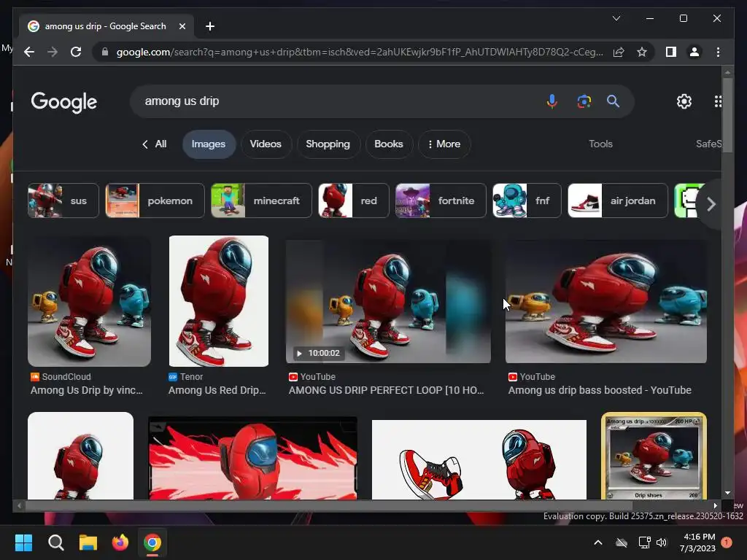This screenshot has width=747, height=560.
Task: Open volume control in system tray
Action: 661,542
